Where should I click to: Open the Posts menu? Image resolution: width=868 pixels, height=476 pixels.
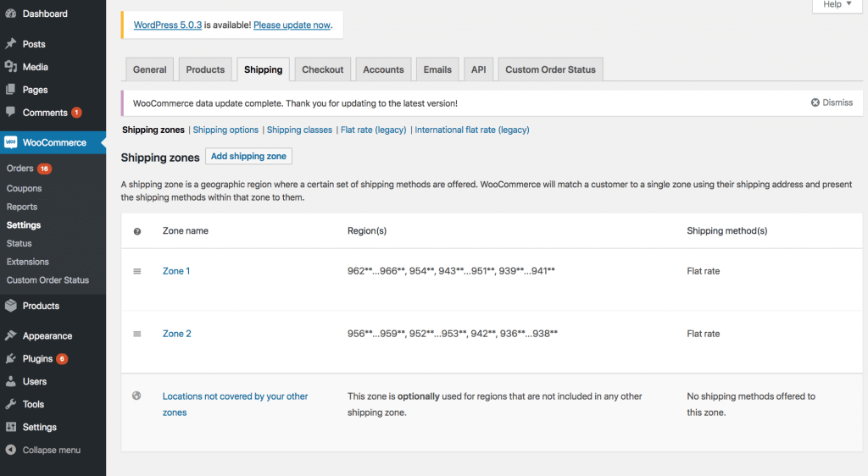coord(34,44)
